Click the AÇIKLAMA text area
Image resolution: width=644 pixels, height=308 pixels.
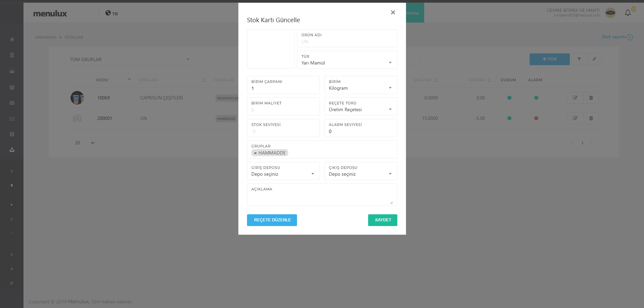click(322, 194)
